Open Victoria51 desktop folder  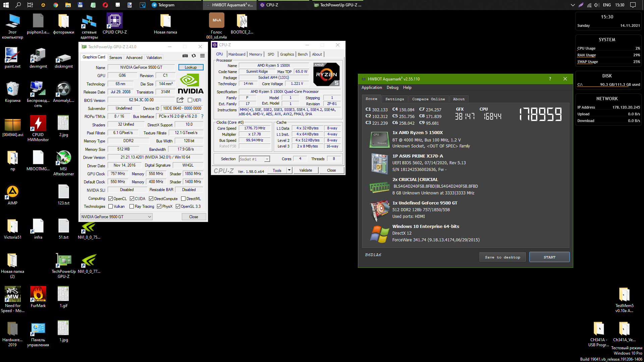click(x=12, y=229)
